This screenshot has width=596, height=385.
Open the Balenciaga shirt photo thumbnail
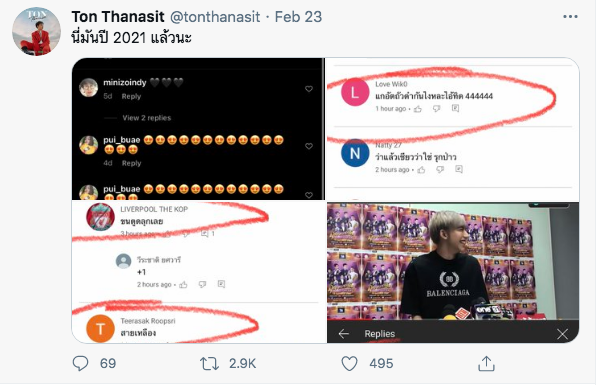tap(453, 261)
